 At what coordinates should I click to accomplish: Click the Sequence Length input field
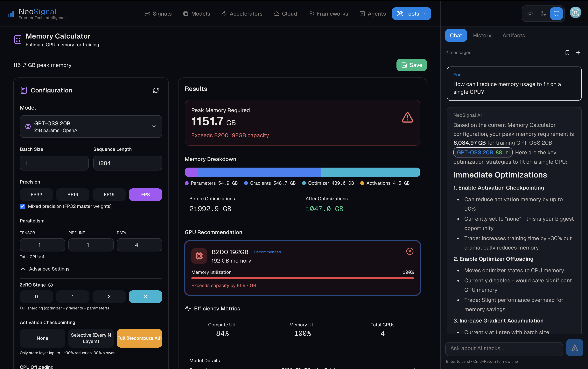coord(128,163)
